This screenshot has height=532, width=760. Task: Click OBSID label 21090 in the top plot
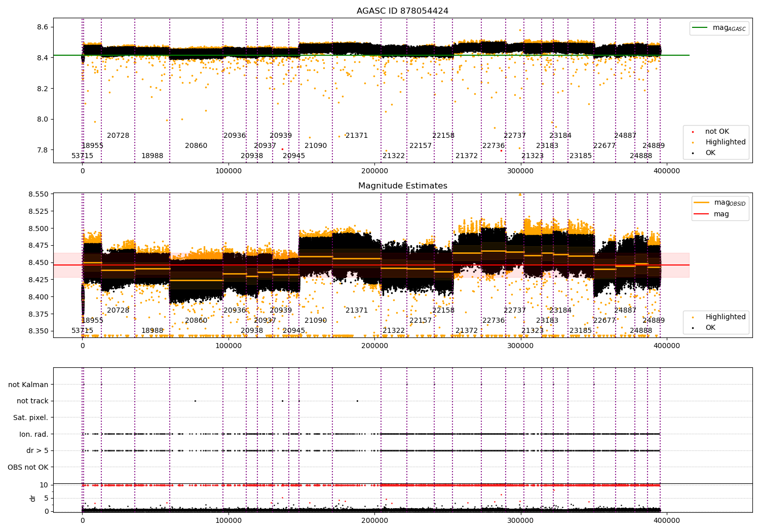316,145
